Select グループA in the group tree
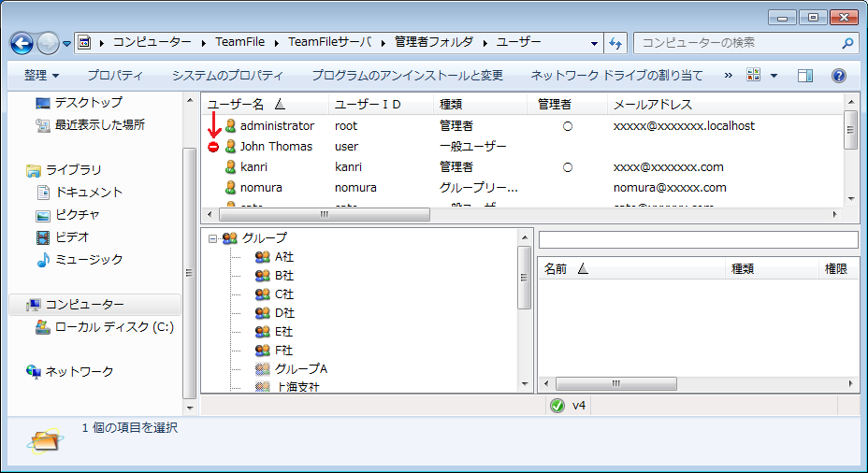 click(300, 369)
